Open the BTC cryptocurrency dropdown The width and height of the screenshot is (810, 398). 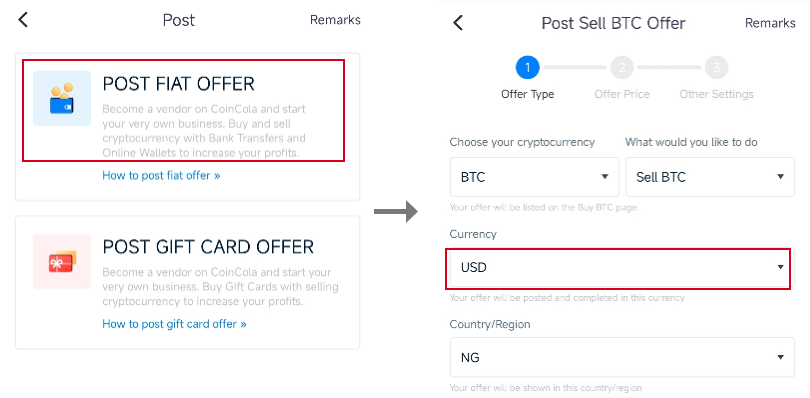[535, 177]
